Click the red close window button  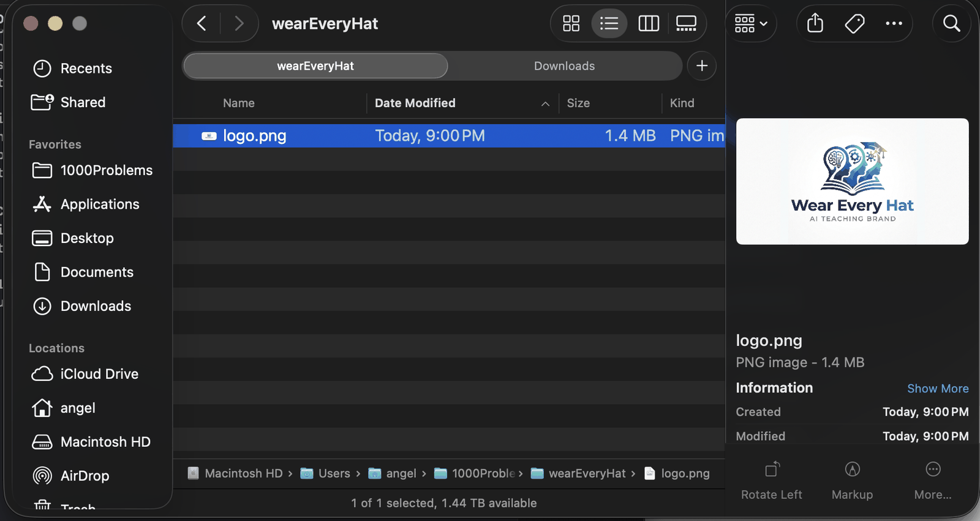click(31, 23)
